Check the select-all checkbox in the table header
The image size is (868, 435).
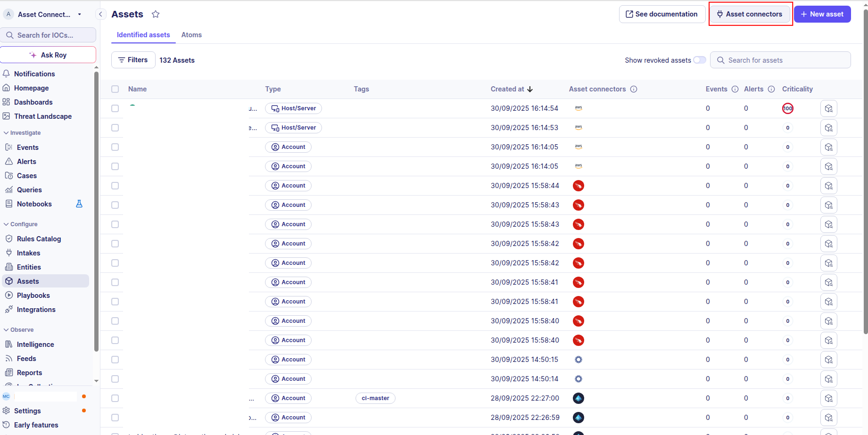coord(115,89)
